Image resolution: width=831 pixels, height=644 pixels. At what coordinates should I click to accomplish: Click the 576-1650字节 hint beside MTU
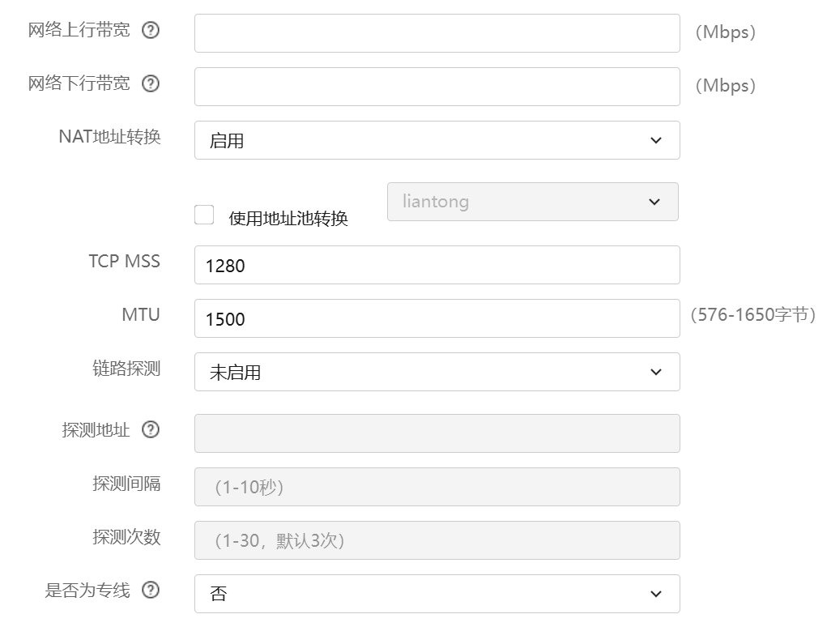(x=752, y=315)
